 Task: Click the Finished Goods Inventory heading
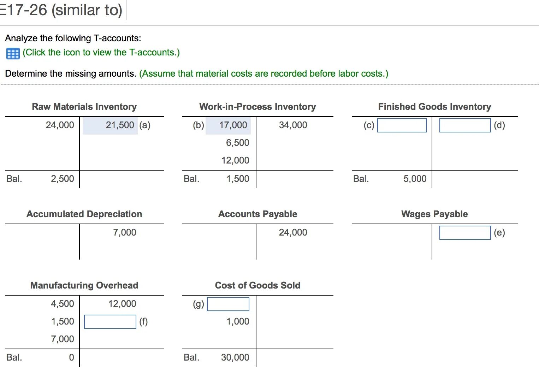434,107
